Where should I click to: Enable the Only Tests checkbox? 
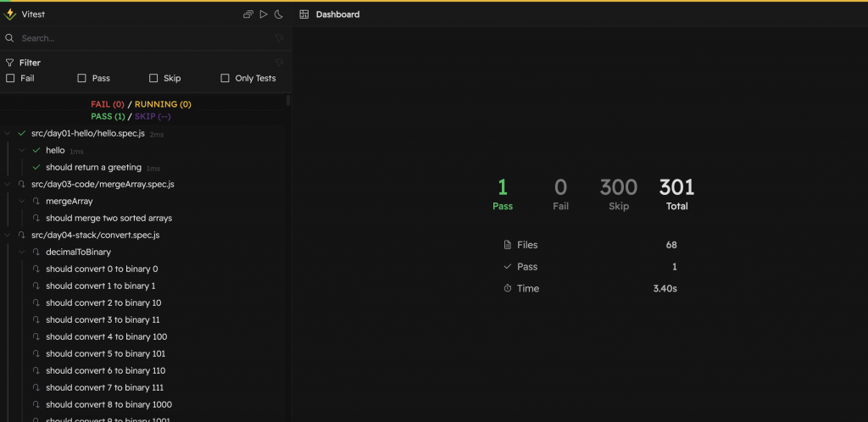coord(225,78)
